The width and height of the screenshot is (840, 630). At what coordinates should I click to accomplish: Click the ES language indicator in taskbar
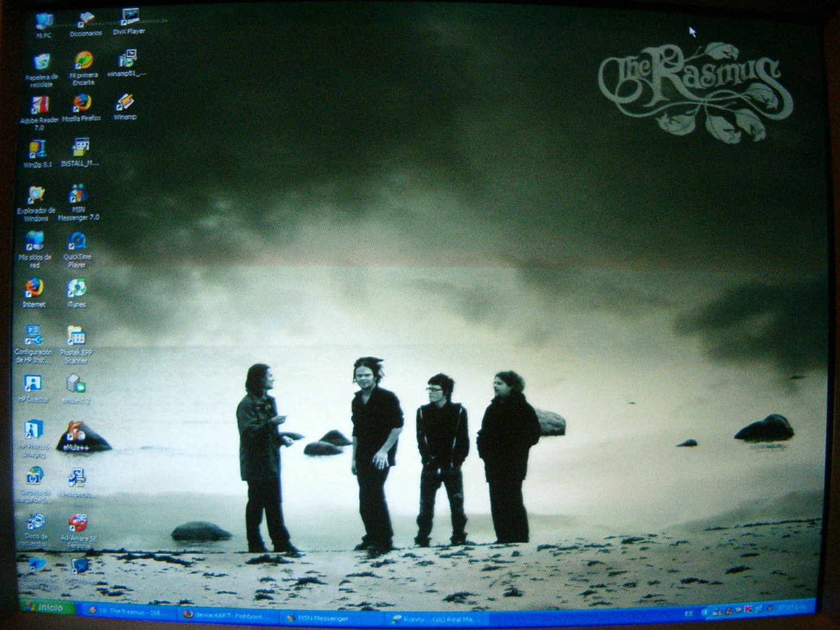pos(688,613)
